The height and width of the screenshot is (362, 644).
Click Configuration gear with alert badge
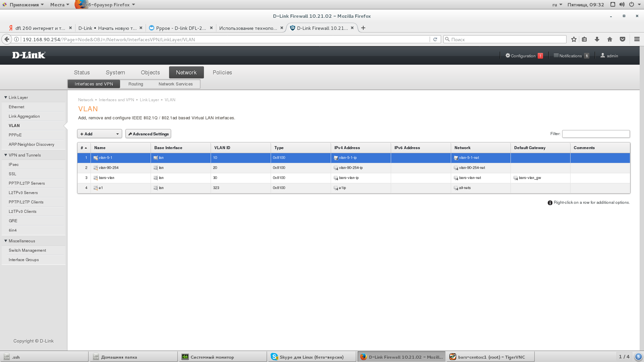point(524,56)
